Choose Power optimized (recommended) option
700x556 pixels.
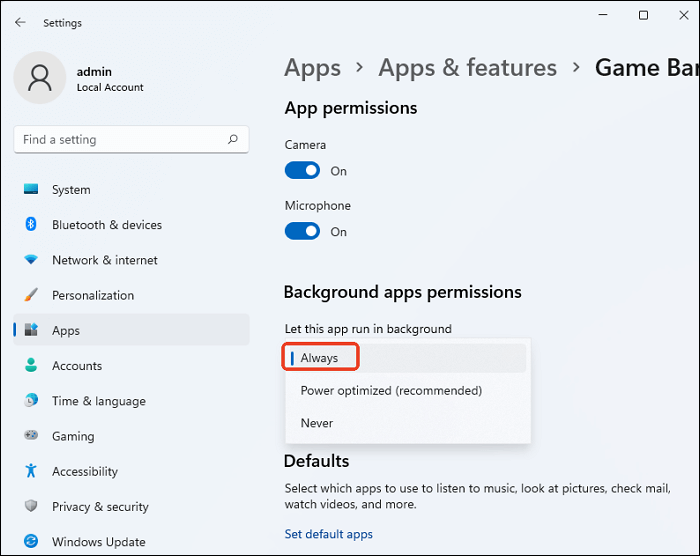pyautogui.click(x=391, y=390)
